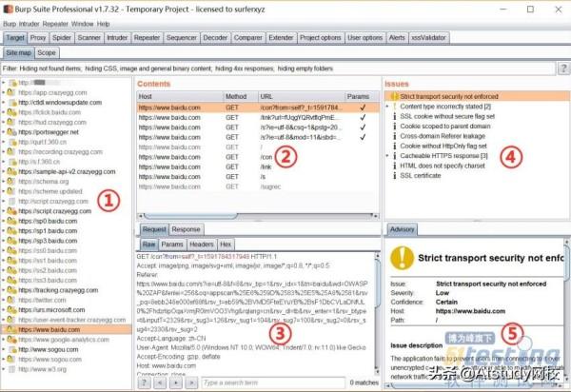The width and height of the screenshot is (571, 392).
Task: View the Alerts tab
Action: pos(397,38)
